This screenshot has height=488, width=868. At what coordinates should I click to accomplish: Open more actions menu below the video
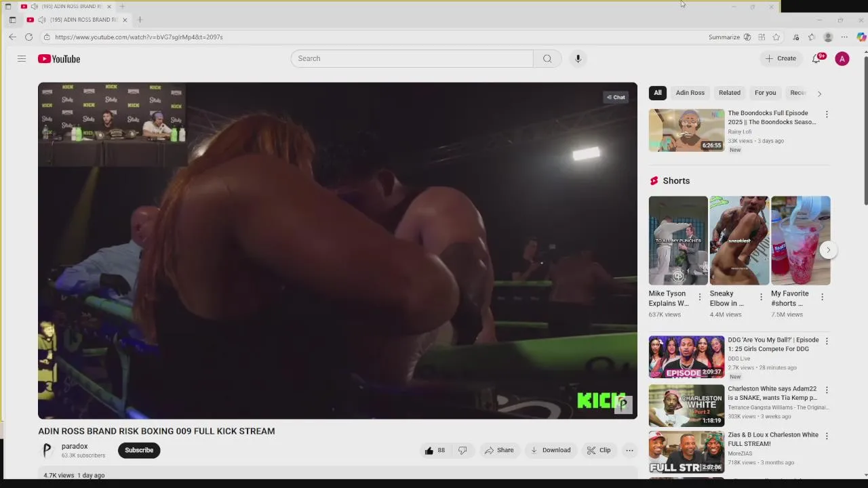click(629, 450)
